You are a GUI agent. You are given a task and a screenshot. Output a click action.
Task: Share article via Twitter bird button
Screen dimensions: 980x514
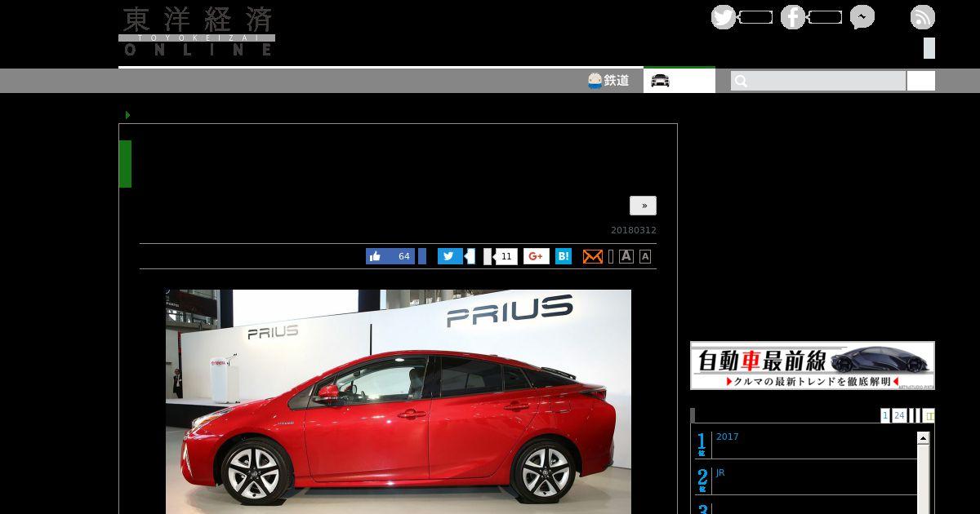(x=450, y=256)
